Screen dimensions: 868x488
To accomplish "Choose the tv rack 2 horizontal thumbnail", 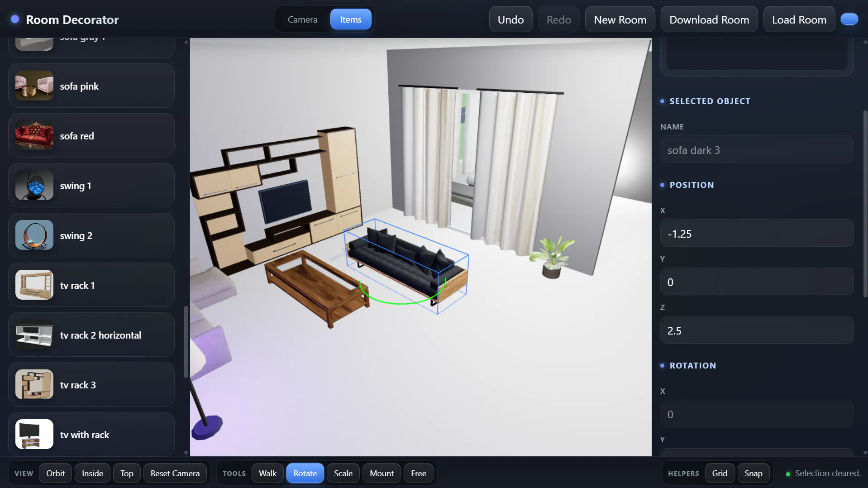I will pos(34,335).
